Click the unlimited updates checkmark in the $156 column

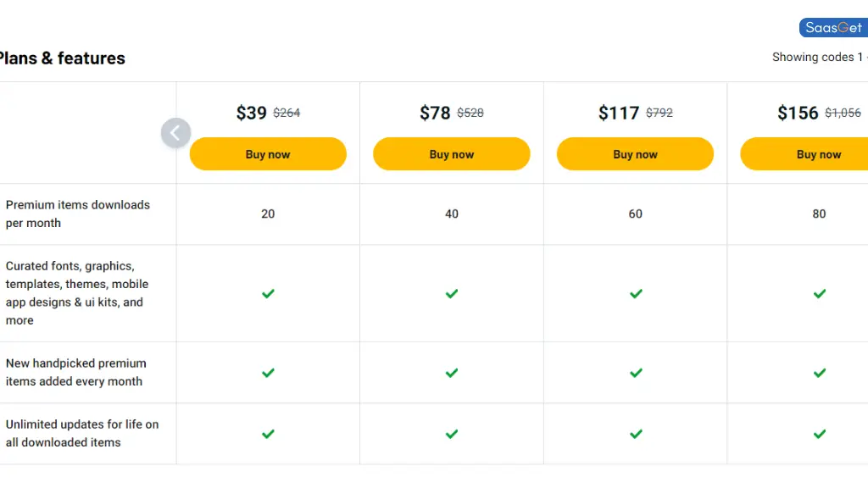pos(819,434)
